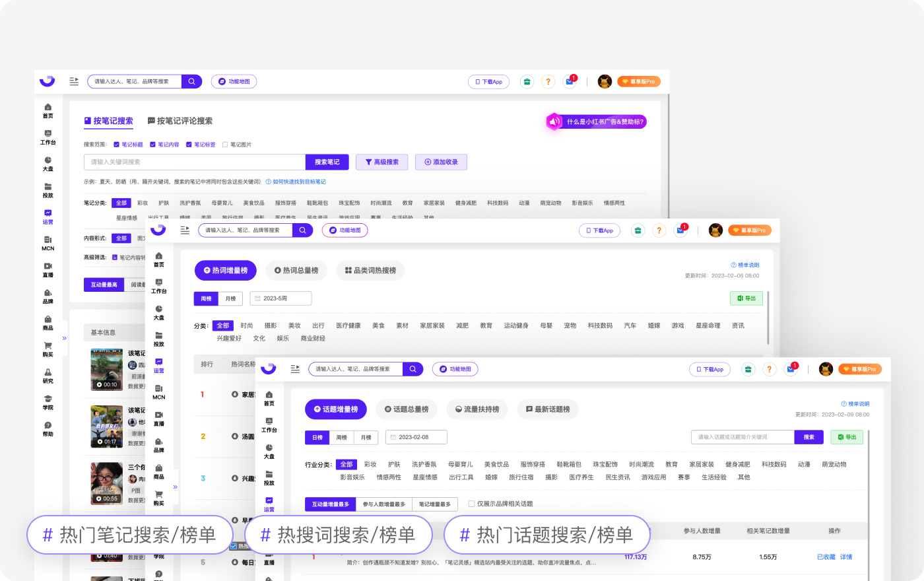Open the mail icon in the topic ranking window

pyautogui.click(x=791, y=369)
